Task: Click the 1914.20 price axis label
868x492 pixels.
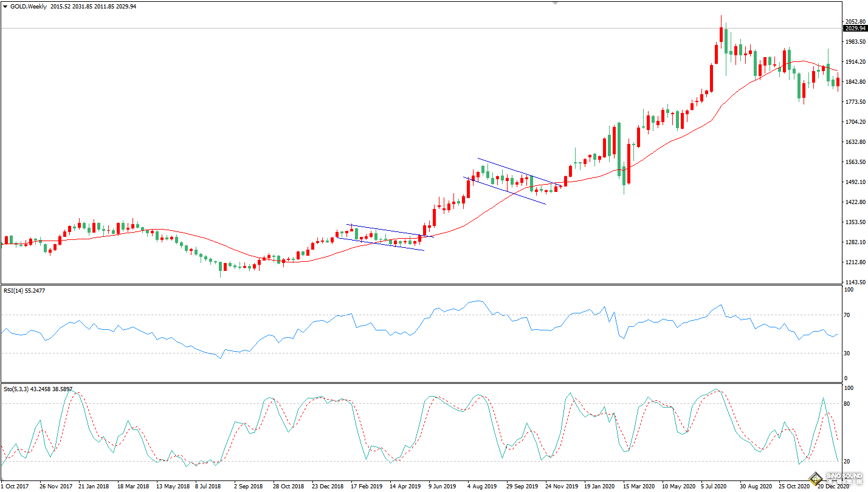Action: pyautogui.click(x=855, y=62)
